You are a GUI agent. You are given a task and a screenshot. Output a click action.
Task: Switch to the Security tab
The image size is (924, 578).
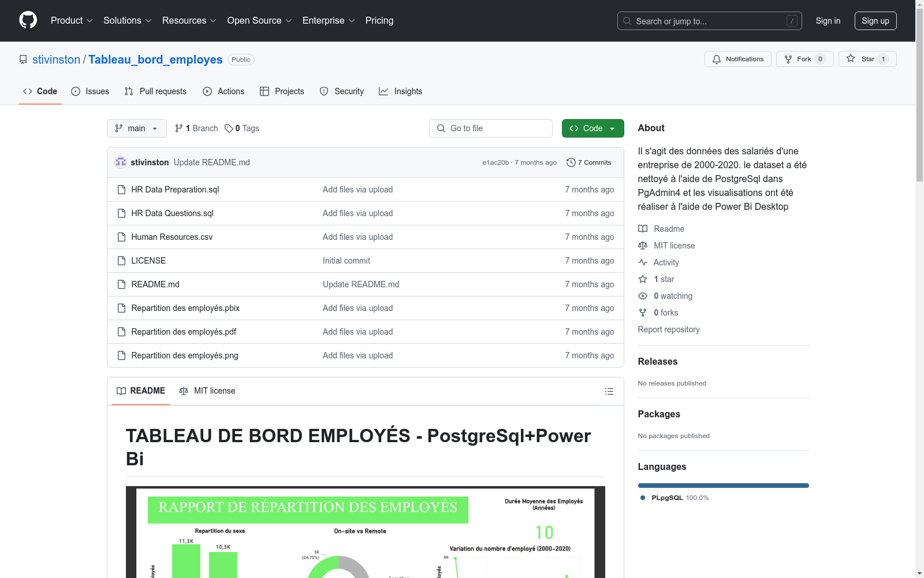(x=342, y=91)
